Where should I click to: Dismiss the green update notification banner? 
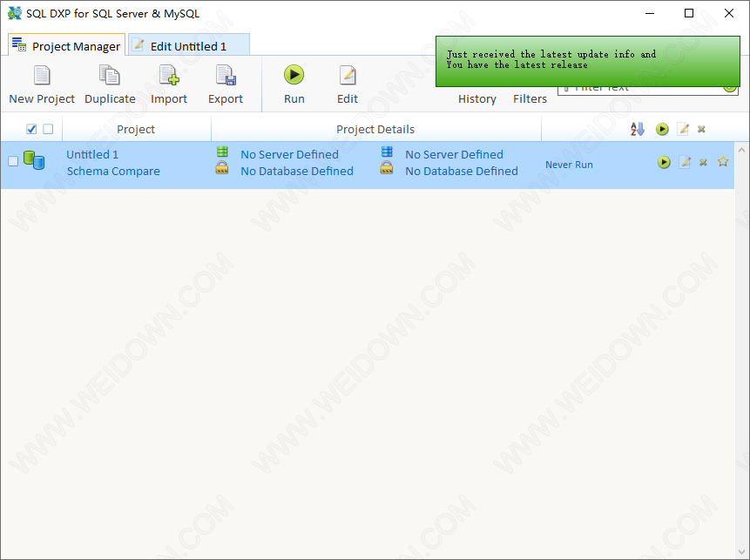[587, 61]
